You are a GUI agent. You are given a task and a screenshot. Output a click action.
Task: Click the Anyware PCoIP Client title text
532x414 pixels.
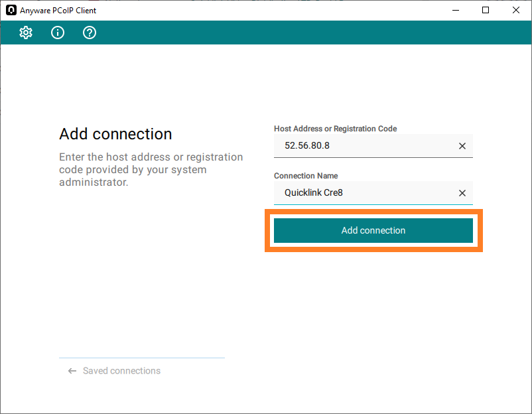pos(58,11)
